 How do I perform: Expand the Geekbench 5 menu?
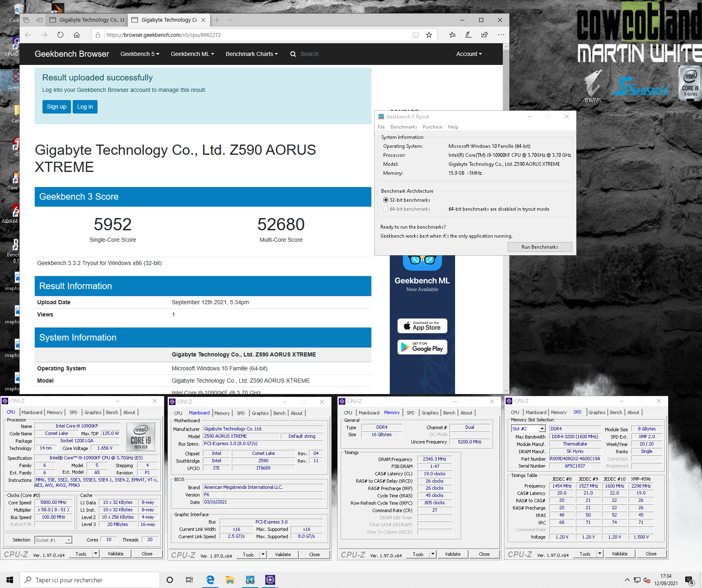[x=140, y=54]
